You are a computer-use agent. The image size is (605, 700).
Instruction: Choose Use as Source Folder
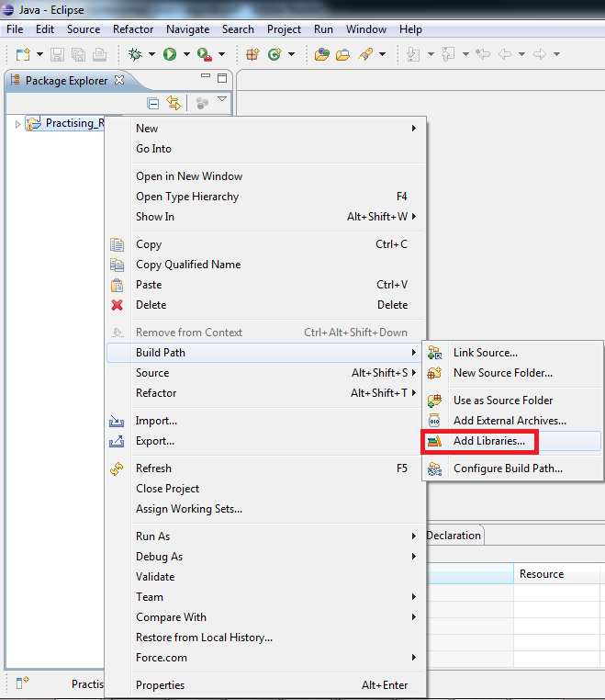click(x=511, y=401)
